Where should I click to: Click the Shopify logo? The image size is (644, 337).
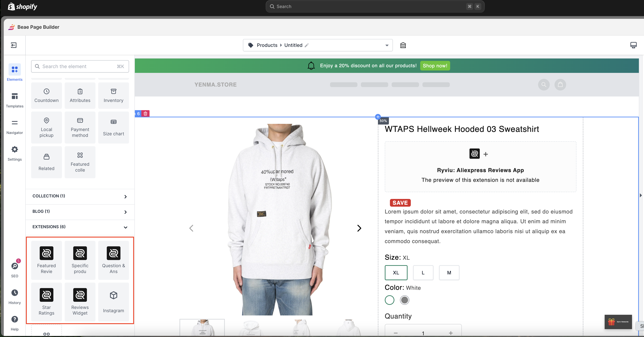coord(22,7)
